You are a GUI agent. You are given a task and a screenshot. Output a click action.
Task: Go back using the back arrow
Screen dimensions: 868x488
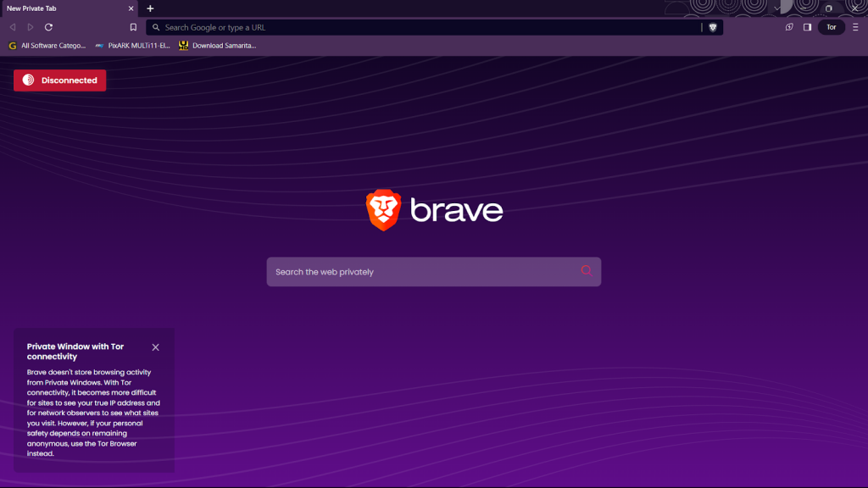tap(13, 27)
